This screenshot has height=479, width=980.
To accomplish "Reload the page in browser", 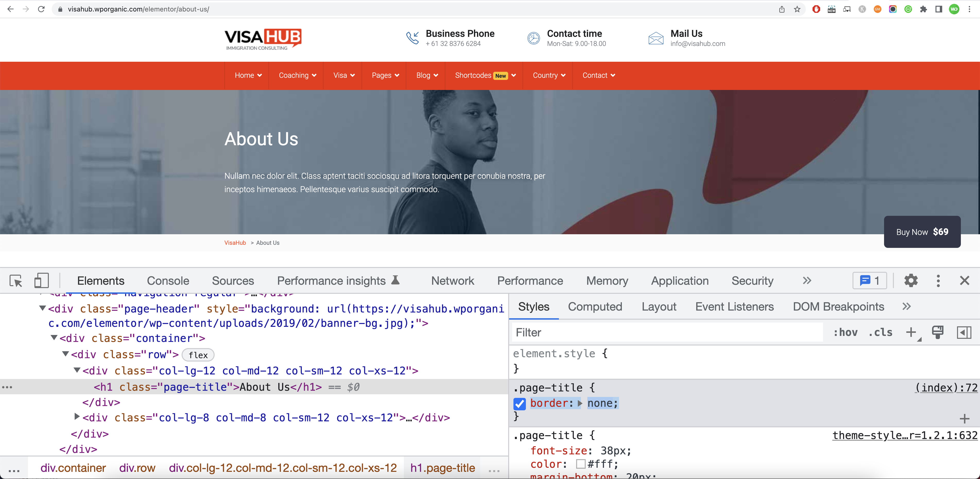I will [41, 9].
